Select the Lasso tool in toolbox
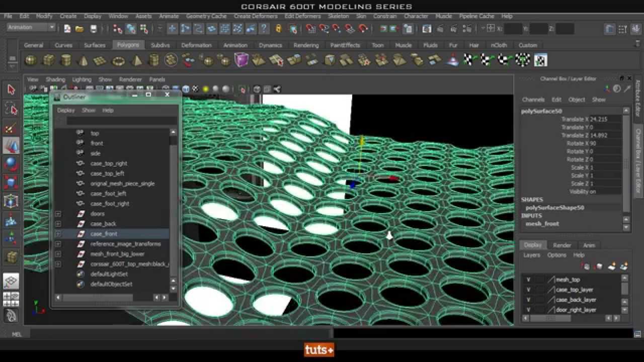This screenshot has width=644, height=362. [x=11, y=109]
